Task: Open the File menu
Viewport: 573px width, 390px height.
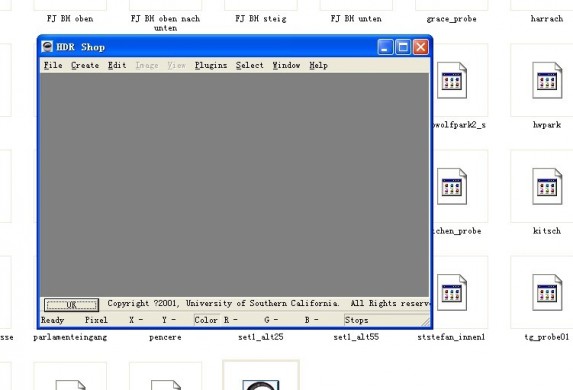Action: (53, 65)
